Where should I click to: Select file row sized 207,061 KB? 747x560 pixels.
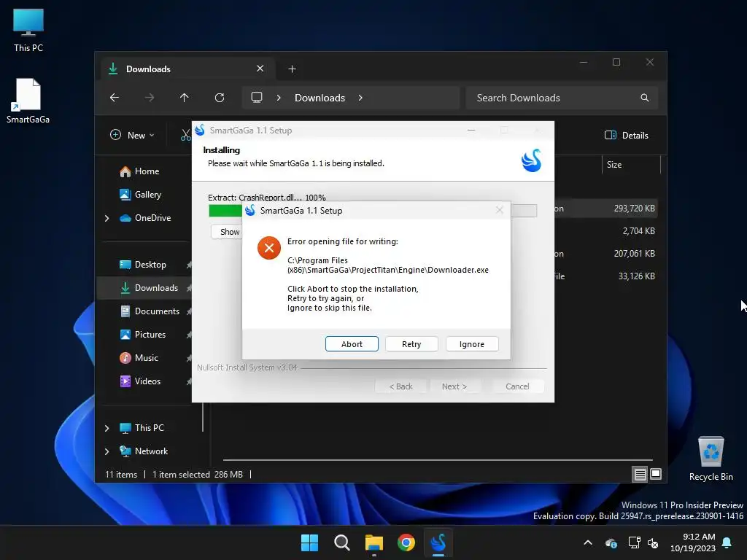pos(606,254)
